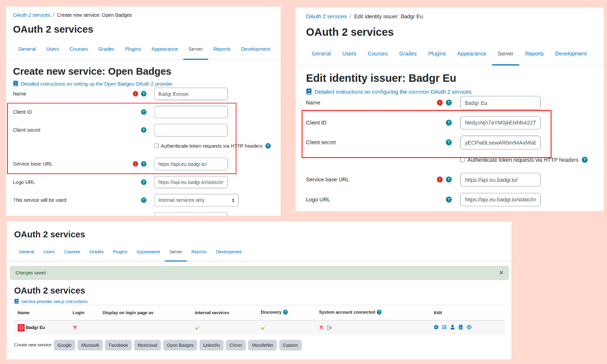Open General tab in Create new service panel

point(27,49)
